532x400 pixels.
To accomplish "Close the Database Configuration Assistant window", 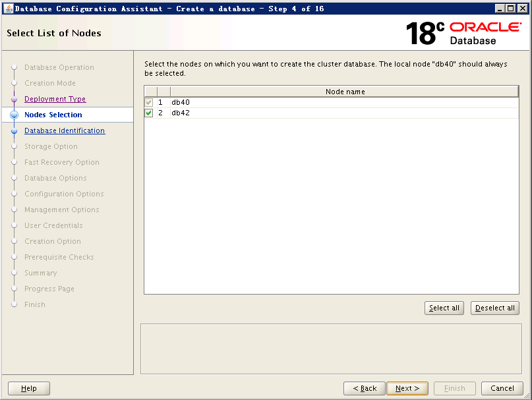I will coord(523,9).
